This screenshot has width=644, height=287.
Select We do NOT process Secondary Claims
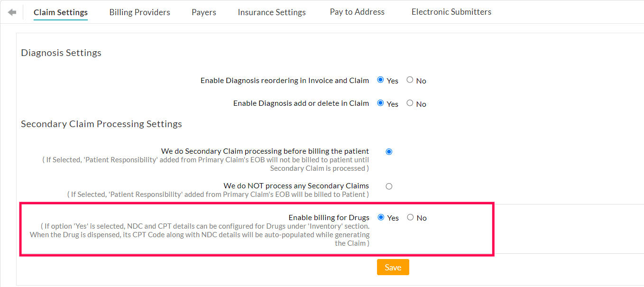coord(389,186)
